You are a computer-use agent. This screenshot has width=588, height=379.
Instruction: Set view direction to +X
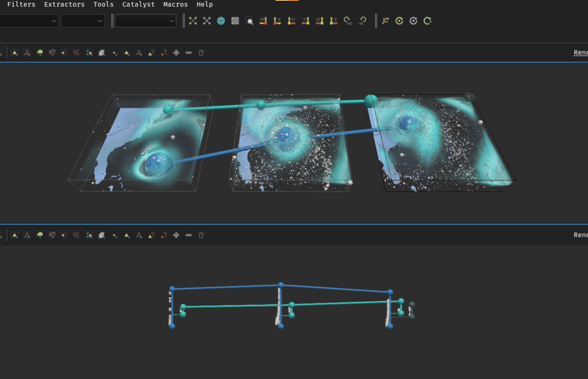point(263,21)
